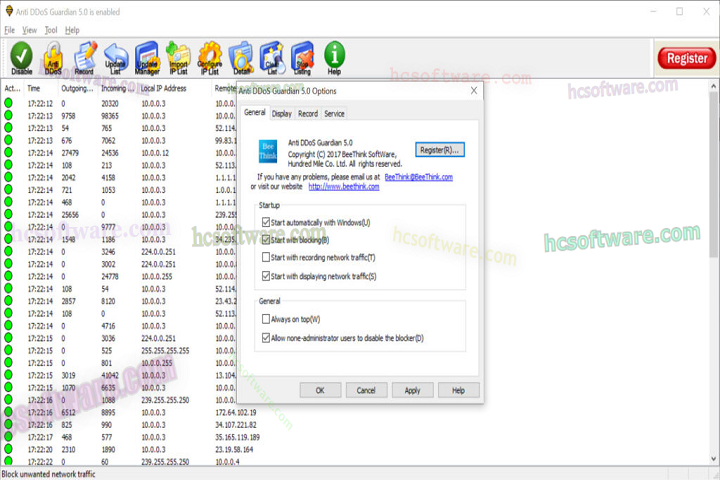
Task: Click incoming value 20320
Action: pyautogui.click(x=110, y=103)
